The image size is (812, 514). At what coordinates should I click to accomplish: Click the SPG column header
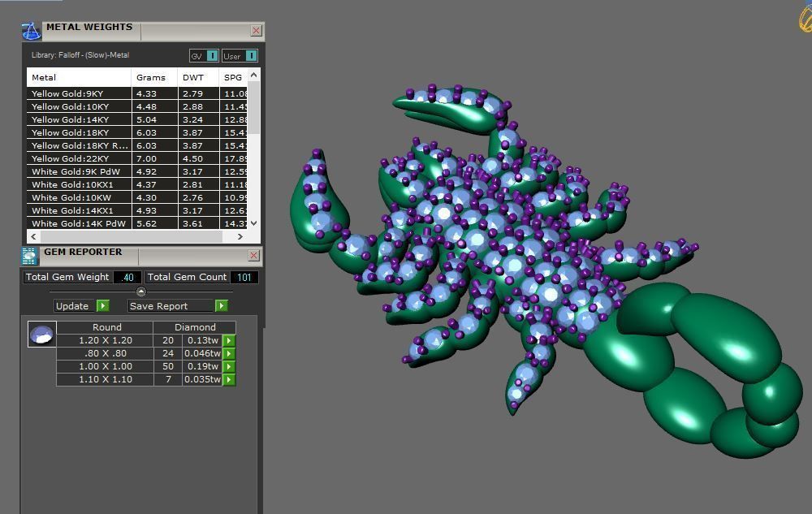coord(234,78)
